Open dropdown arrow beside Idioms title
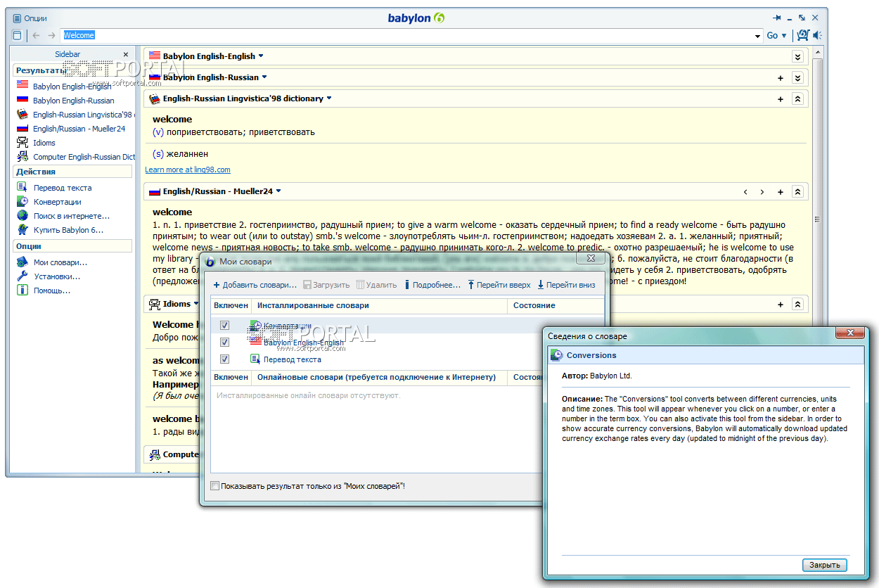Image resolution: width=879 pixels, height=588 pixels. pos(196,303)
